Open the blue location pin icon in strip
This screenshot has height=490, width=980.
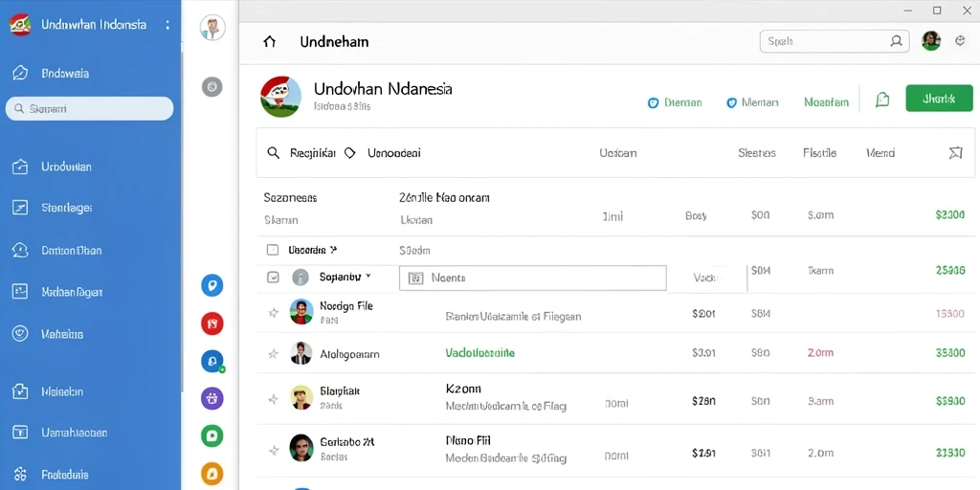coord(212,285)
